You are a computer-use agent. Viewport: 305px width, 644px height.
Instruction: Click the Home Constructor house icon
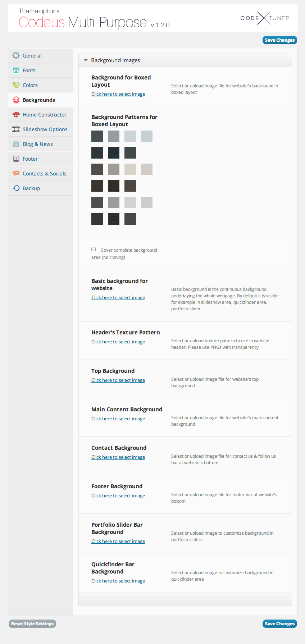click(x=16, y=114)
